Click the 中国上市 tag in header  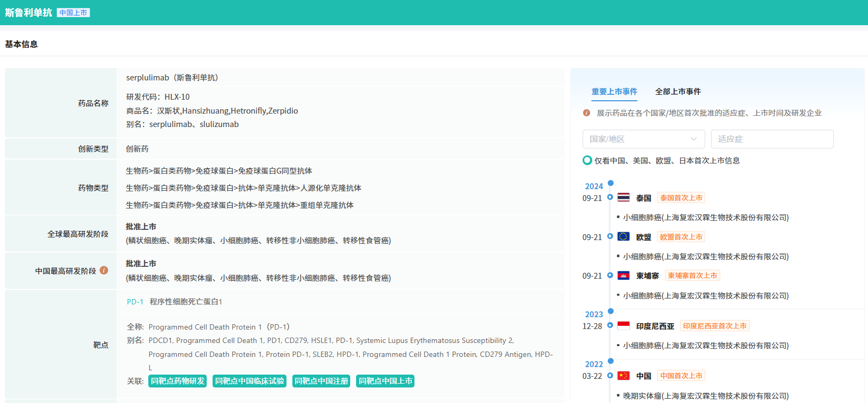click(73, 13)
